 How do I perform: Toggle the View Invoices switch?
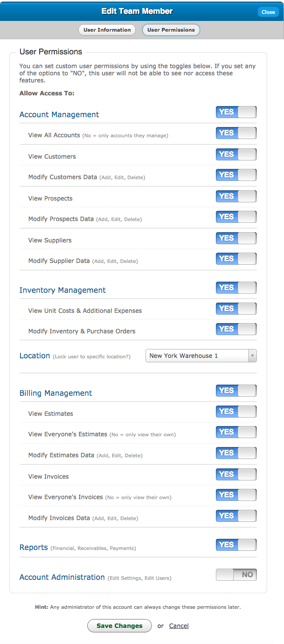[x=236, y=475]
